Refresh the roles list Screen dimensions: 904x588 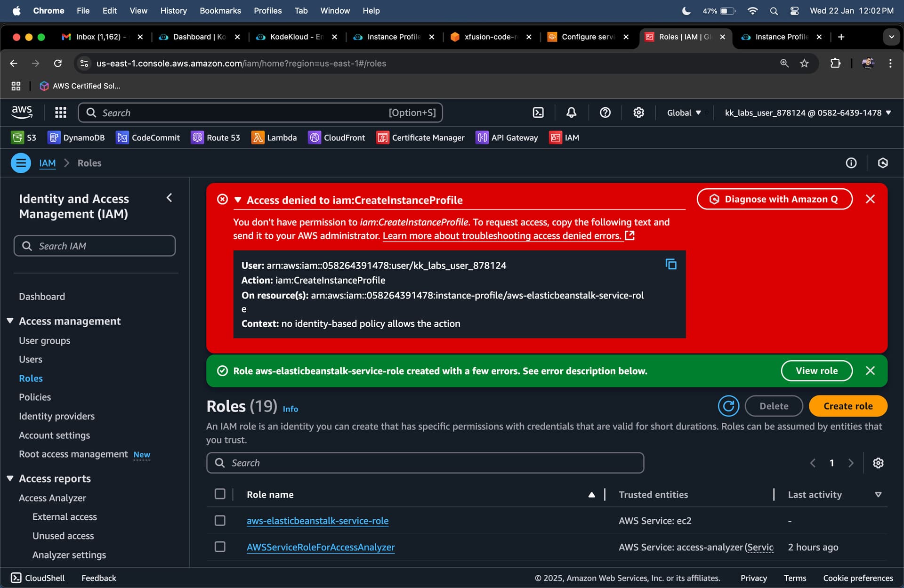point(728,406)
